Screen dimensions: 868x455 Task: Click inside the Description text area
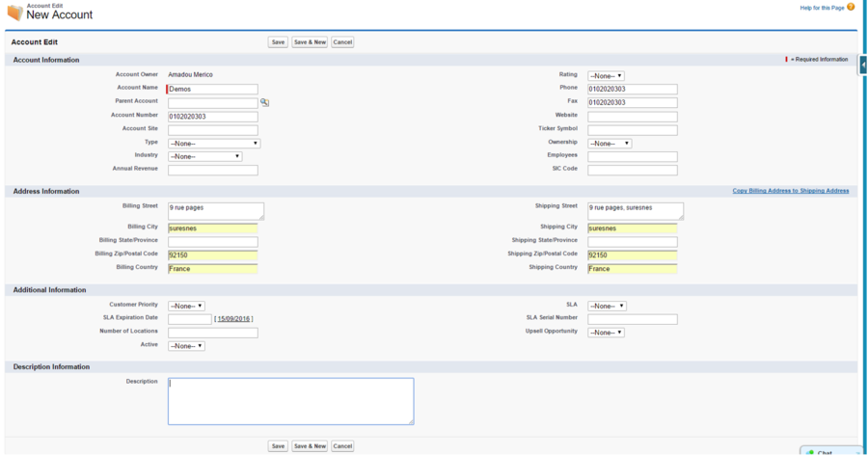(290, 400)
